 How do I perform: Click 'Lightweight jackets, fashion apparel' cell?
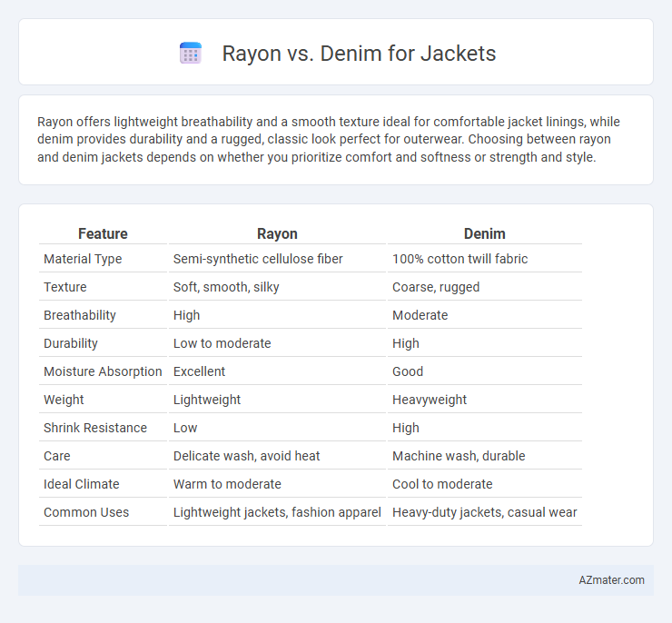click(277, 512)
